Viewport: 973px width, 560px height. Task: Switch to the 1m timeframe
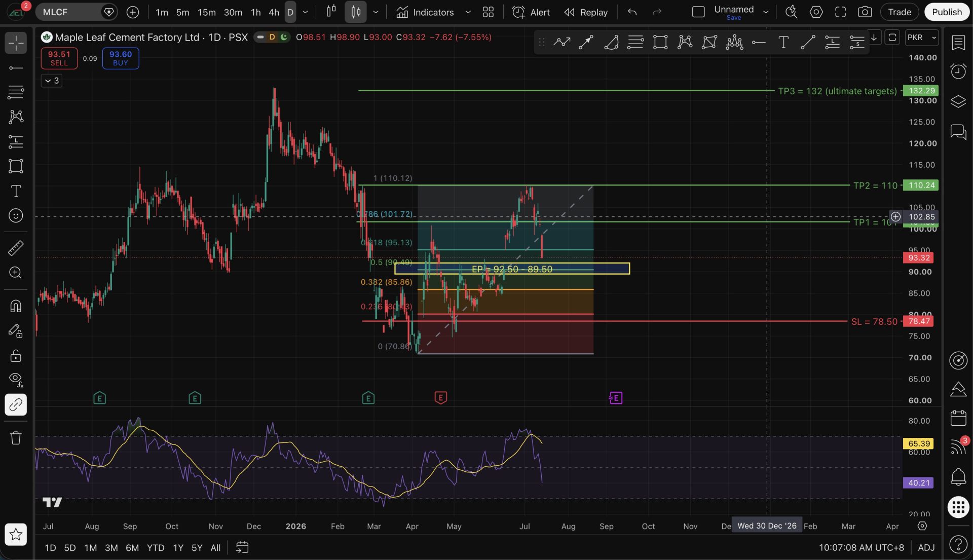click(162, 12)
